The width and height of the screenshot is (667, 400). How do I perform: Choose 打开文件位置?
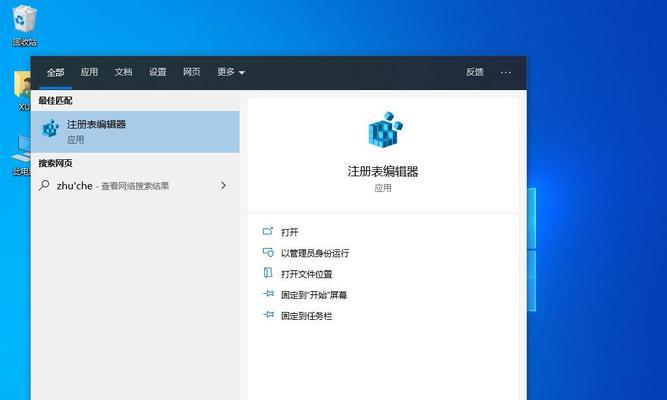307,274
